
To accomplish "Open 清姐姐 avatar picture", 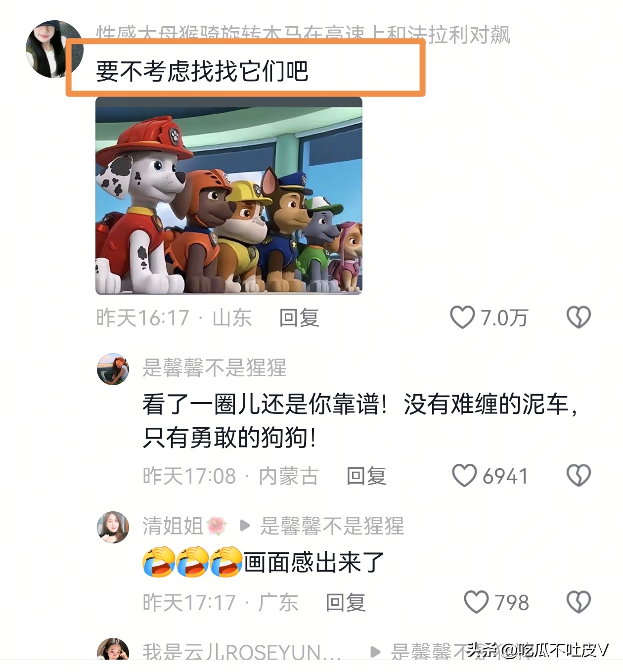I will 113,527.
